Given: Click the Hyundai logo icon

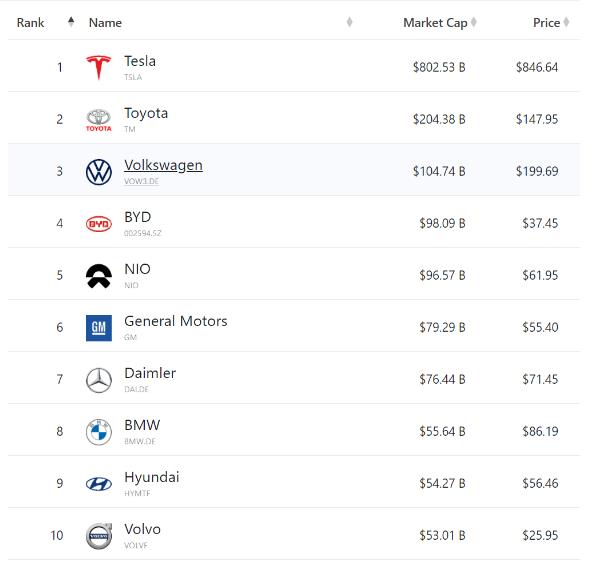Looking at the screenshot, I should point(99,484).
